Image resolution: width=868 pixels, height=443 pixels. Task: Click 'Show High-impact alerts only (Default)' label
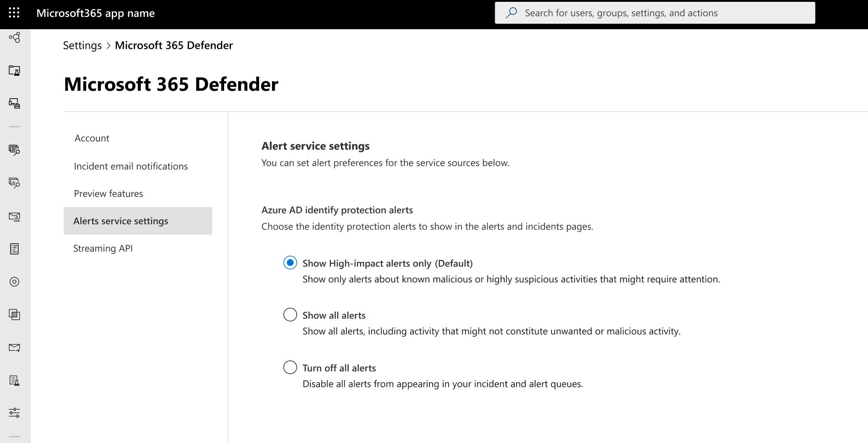click(x=387, y=263)
